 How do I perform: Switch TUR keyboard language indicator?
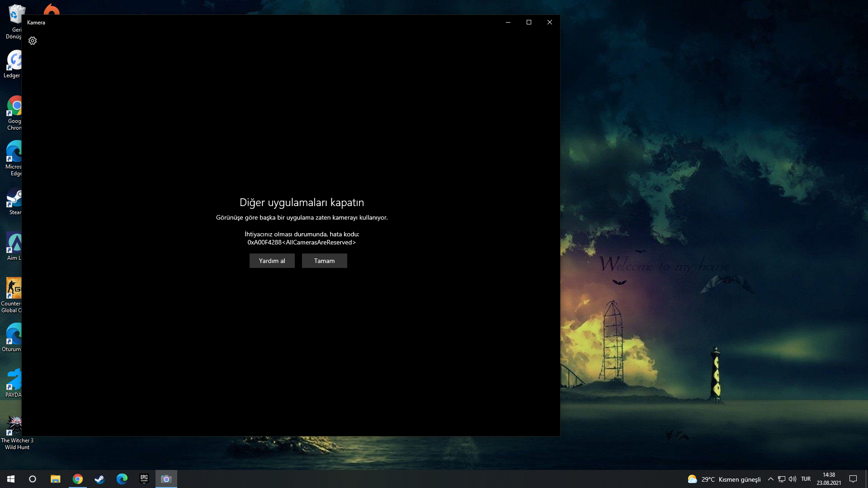pos(806,479)
